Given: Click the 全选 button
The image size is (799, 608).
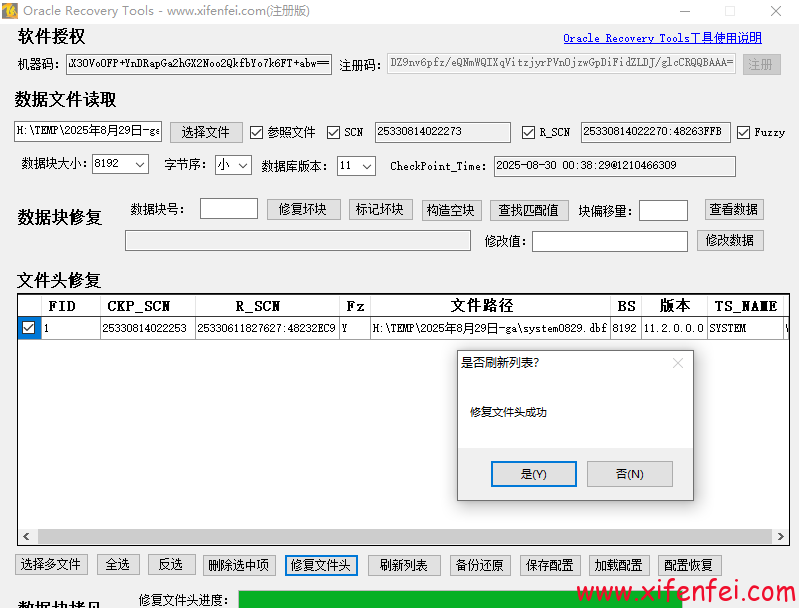Looking at the screenshot, I should 118,565.
